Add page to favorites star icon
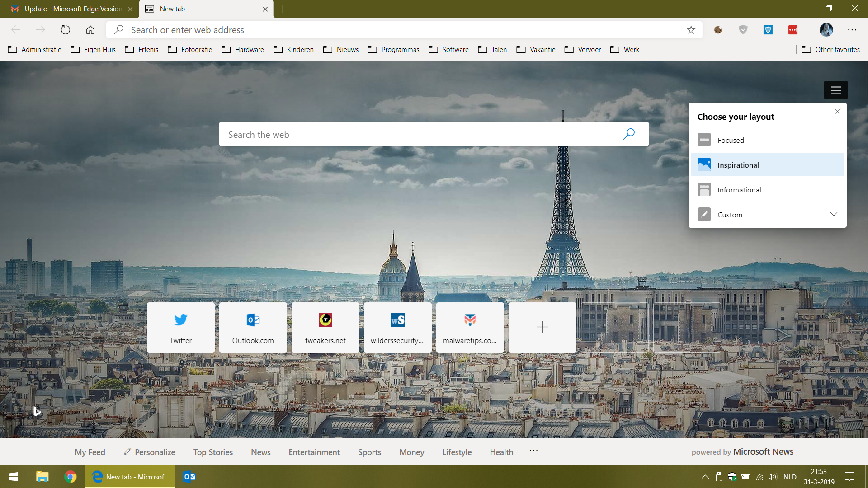This screenshot has height=488, width=868. tap(691, 30)
